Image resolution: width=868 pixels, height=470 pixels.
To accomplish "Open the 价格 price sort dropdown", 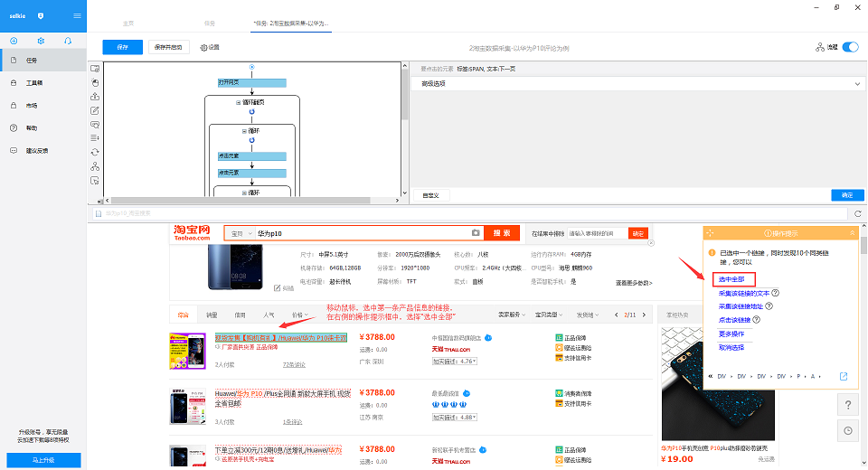I will (300, 315).
